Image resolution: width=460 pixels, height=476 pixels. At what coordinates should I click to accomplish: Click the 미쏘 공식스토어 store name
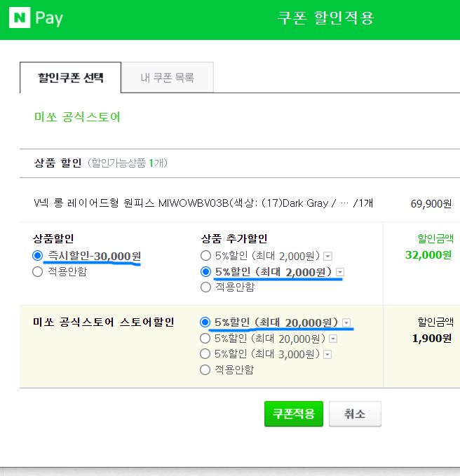[77, 117]
